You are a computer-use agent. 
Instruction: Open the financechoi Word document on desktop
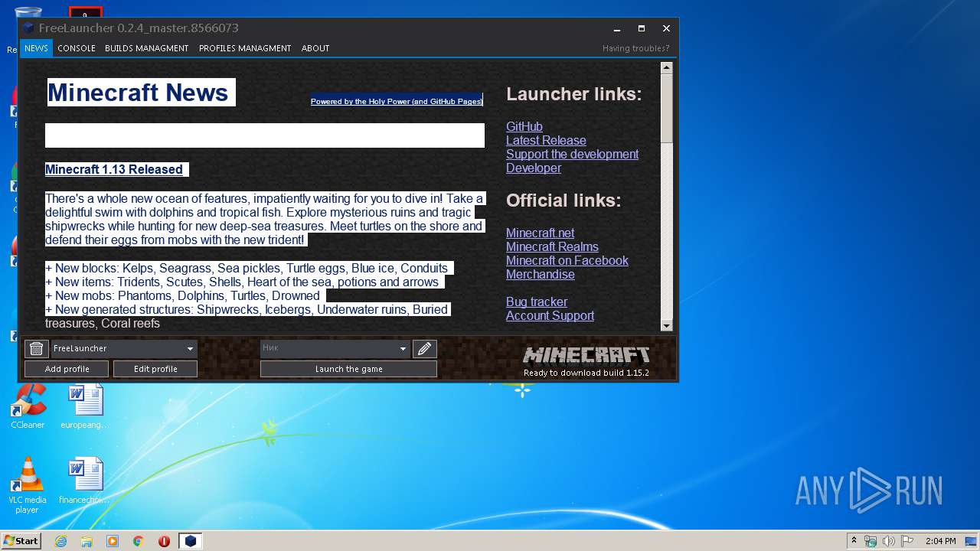click(x=84, y=481)
